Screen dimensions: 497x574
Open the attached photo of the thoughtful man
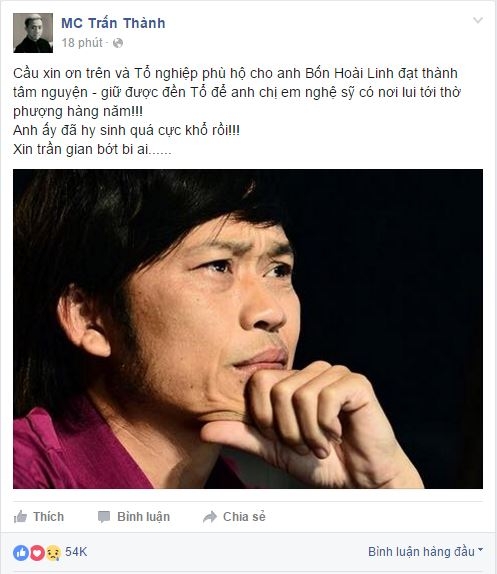(248, 329)
